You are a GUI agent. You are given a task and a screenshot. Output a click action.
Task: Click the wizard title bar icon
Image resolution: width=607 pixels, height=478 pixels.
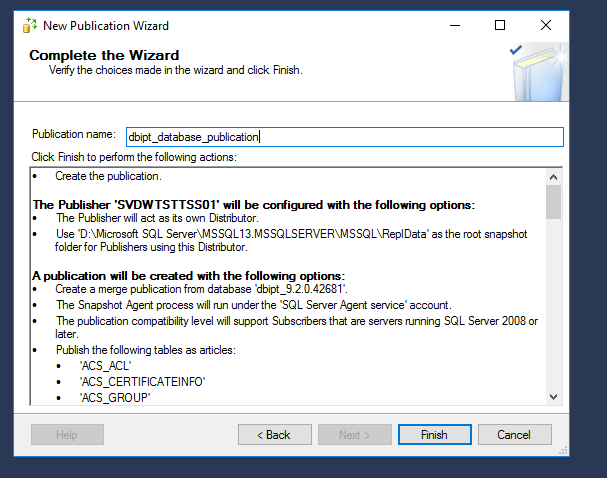[x=30, y=26]
